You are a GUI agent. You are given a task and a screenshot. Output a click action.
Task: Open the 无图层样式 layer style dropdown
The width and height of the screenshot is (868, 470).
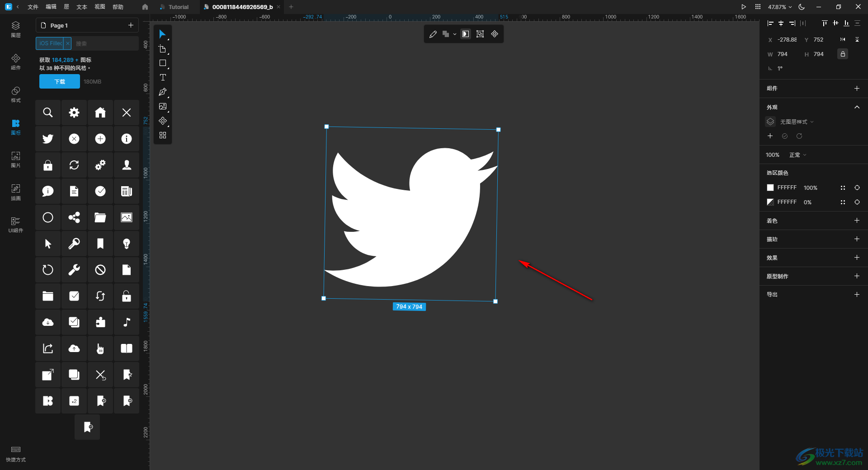coord(797,122)
